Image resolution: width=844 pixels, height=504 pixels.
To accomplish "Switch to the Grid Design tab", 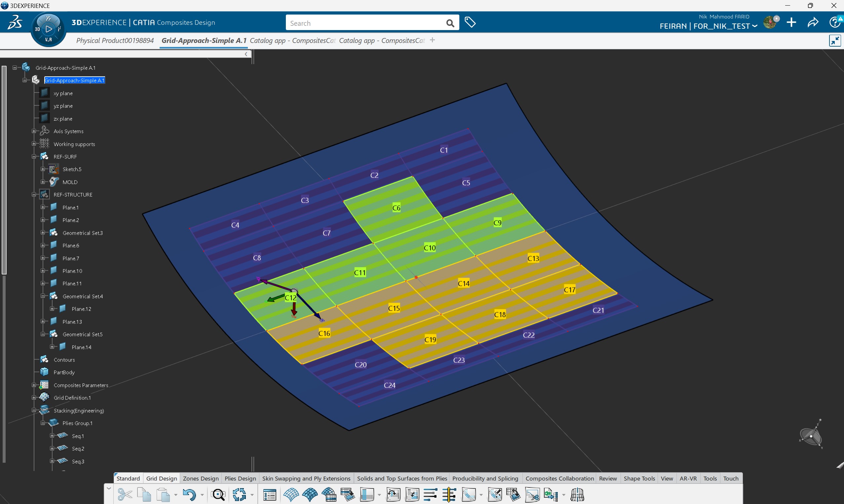I will point(162,478).
